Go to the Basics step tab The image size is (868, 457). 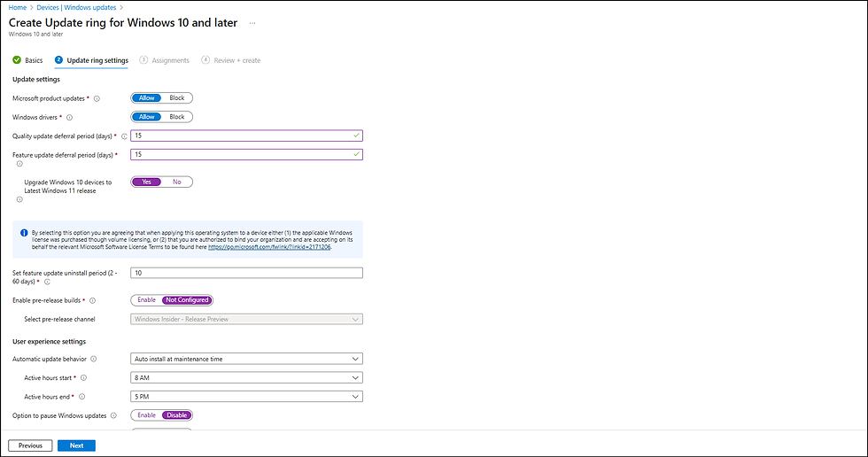(x=27, y=60)
